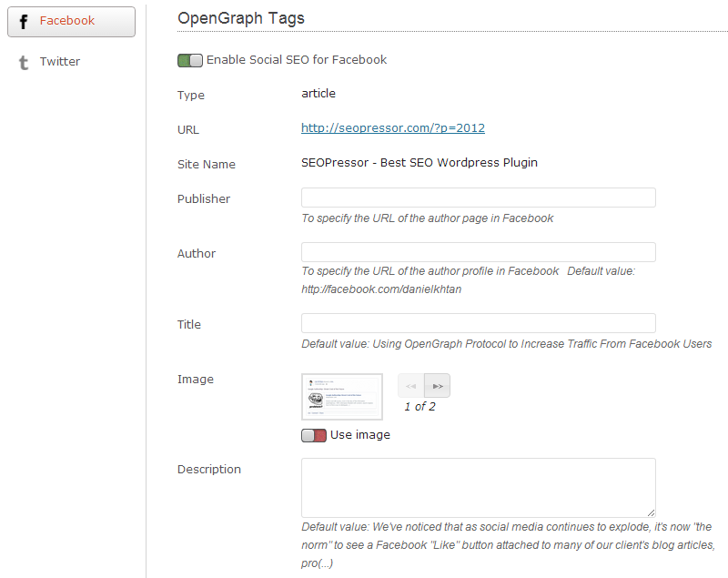
Task: Click 'SEOPressor - Best SEO Wordpress Plugin' text
Action: 420,163
